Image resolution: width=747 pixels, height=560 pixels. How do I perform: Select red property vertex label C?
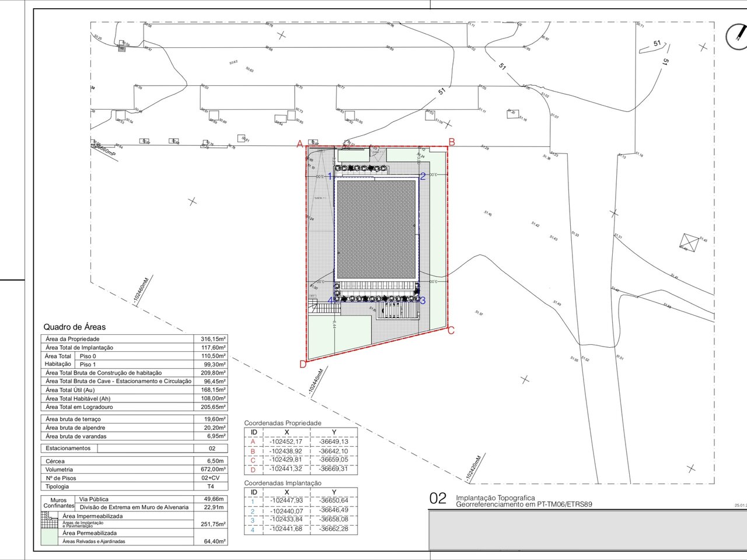point(451,330)
